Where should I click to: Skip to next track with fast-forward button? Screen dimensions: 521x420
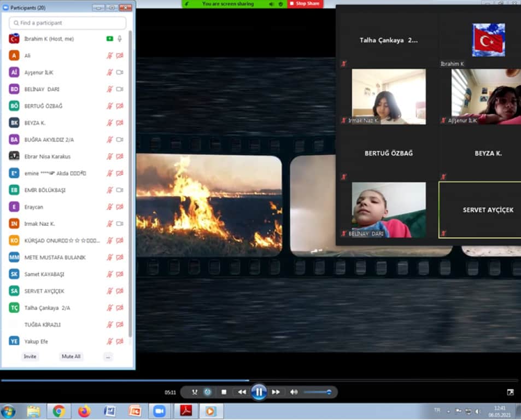(276, 392)
